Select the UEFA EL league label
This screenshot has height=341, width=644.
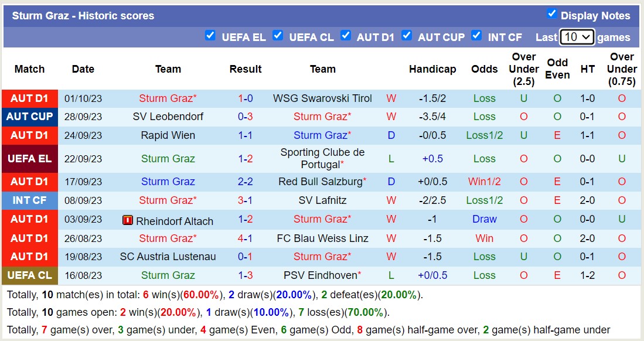29,158
